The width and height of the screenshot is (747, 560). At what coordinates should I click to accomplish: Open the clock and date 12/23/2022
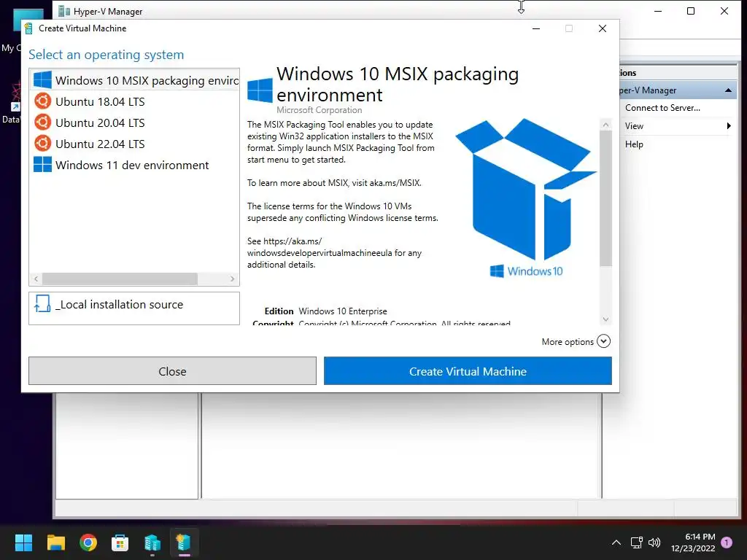693,542
